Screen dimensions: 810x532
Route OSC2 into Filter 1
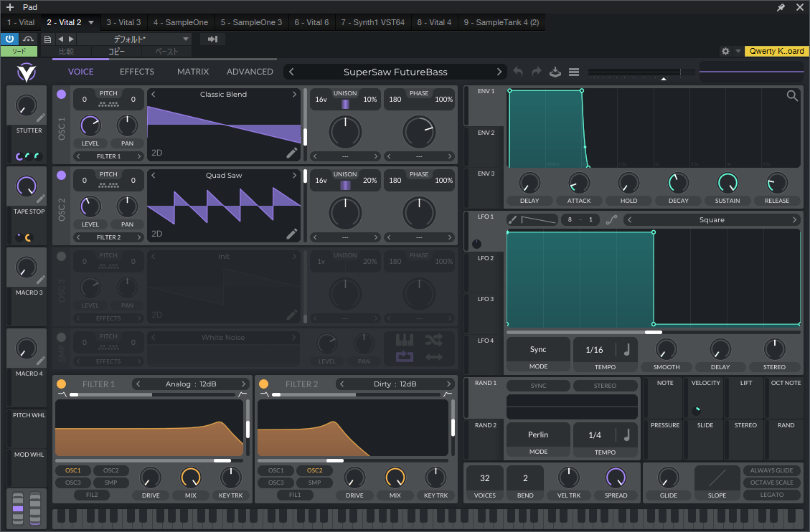point(110,470)
